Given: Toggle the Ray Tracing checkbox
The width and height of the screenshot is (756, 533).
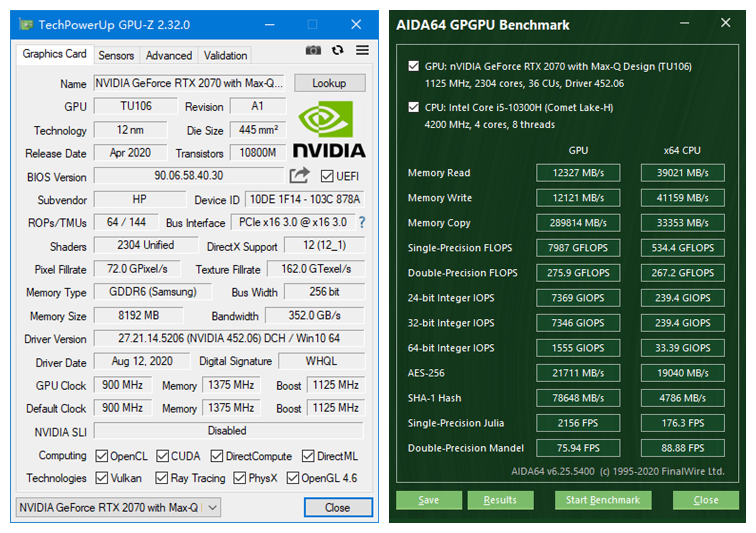Looking at the screenshot, I should (x=161, y=478).
